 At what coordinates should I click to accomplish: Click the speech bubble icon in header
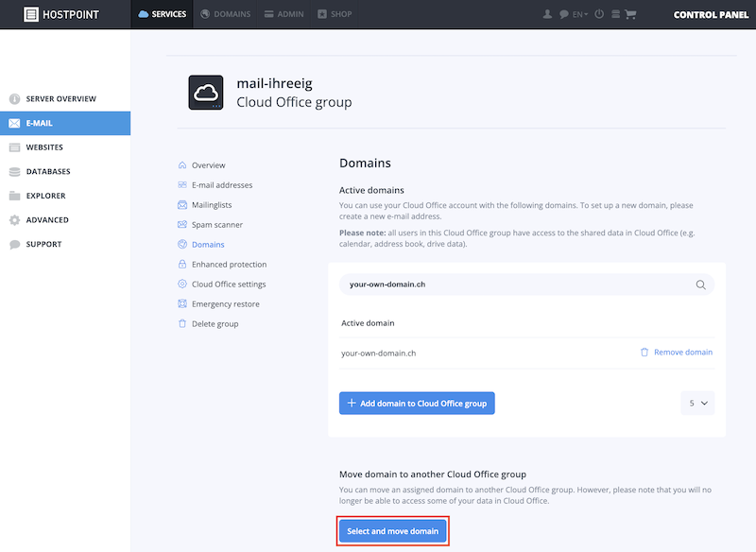click(x=563, y=14)
